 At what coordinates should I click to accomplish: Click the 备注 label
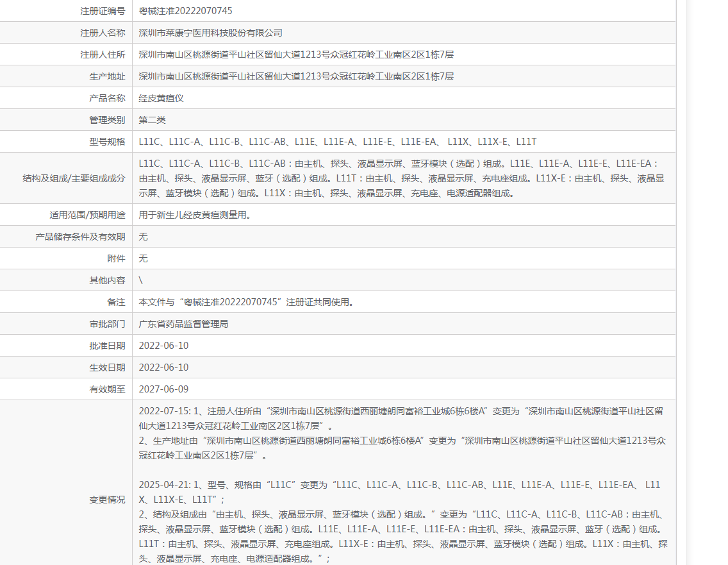click(x=116, y=302)
